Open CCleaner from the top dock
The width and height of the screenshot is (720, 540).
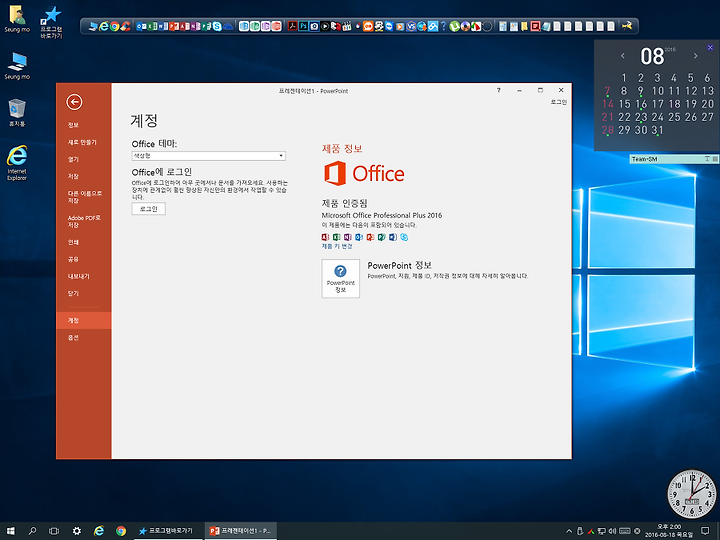[x=125, y=27]
